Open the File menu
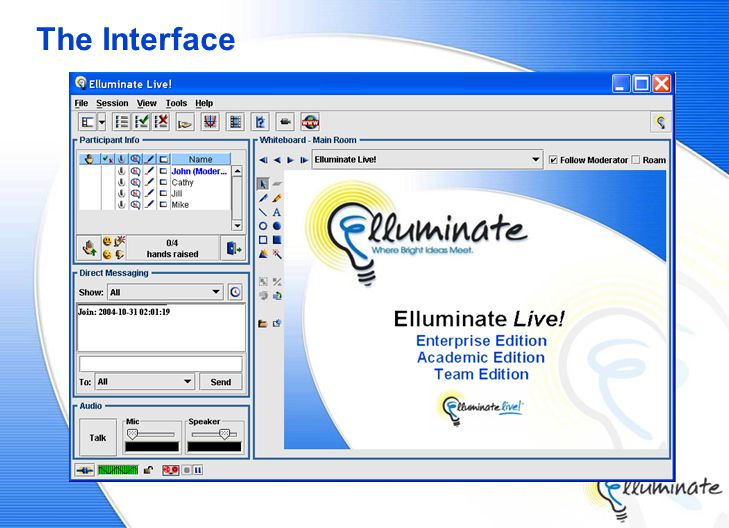Viewport: 729px width, 528px height. pyautogui.click(x=81, y=103)
